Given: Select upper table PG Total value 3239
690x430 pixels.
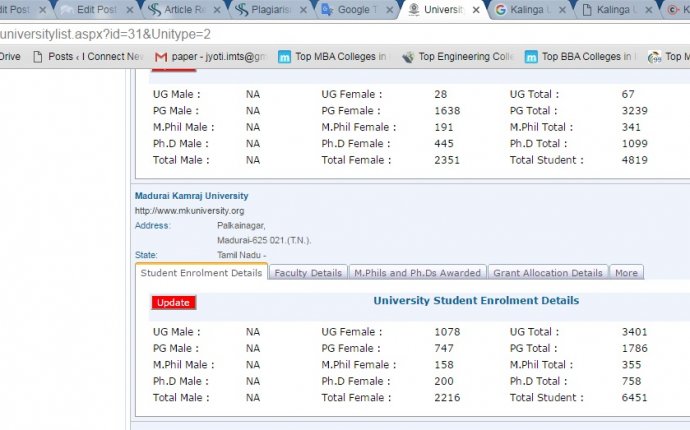Looking at the screenshot, I should (x=634, y=111).
